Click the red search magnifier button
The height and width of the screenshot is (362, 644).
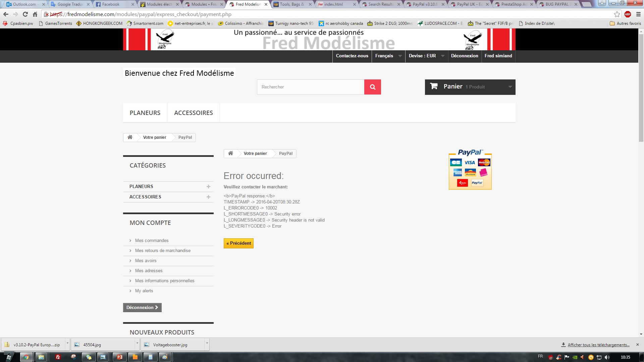pyautogui.click(x=372, y=87)
